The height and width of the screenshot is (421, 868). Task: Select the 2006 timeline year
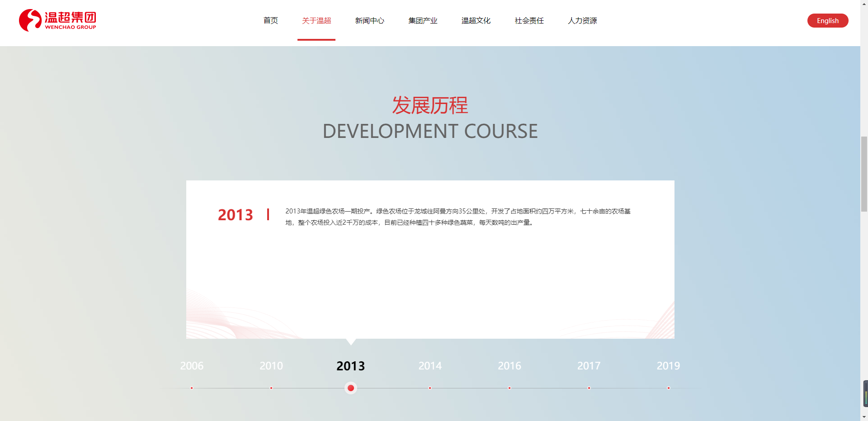(x=192, y=366)
